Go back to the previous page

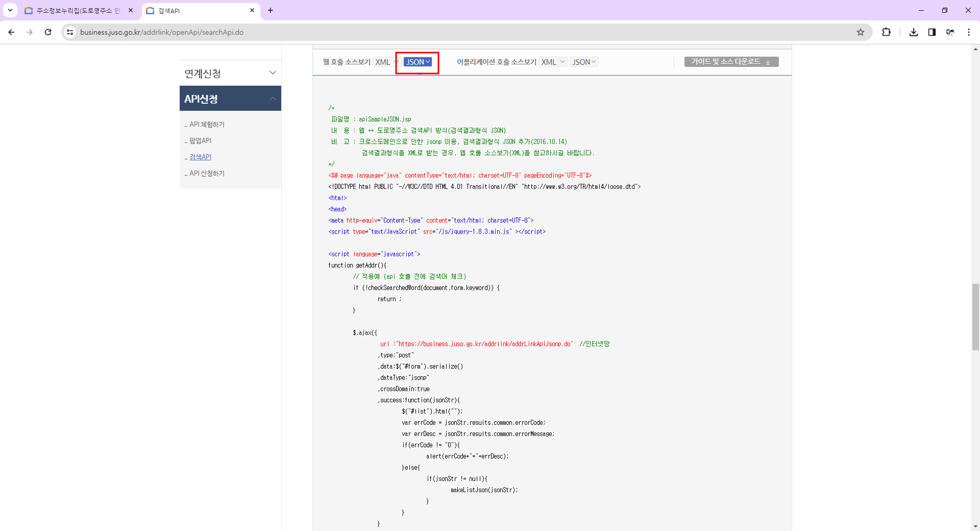pyautogui.click(x=11, y=32)
